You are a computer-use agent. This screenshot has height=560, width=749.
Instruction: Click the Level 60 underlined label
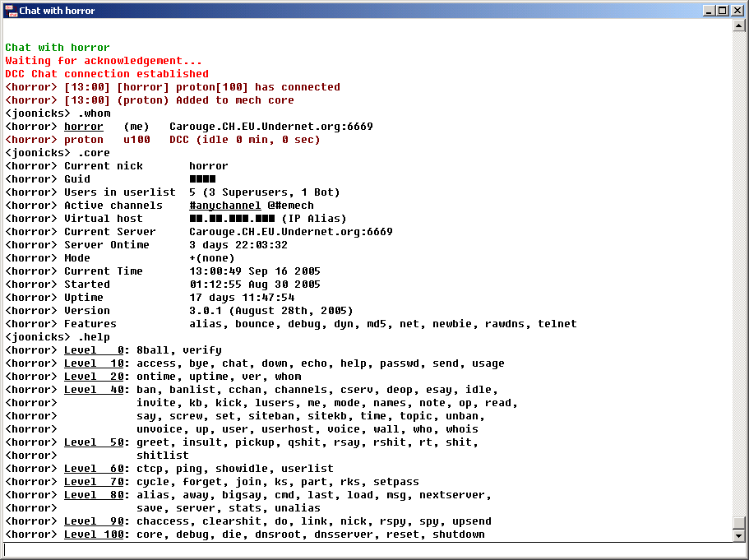(95, 469)
